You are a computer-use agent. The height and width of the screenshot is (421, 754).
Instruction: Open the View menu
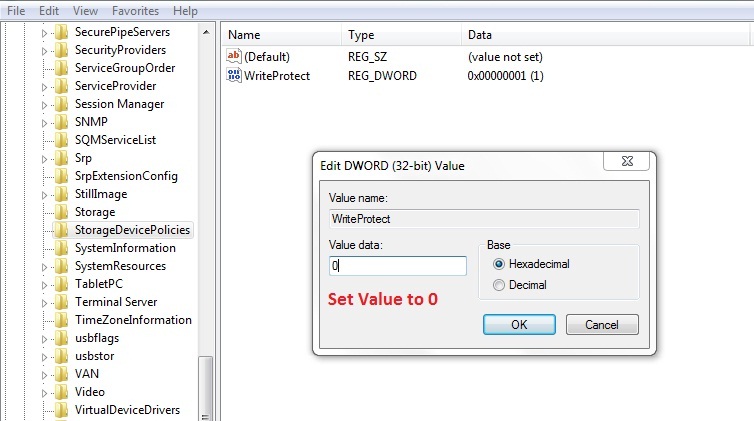(x=85, y=11)
